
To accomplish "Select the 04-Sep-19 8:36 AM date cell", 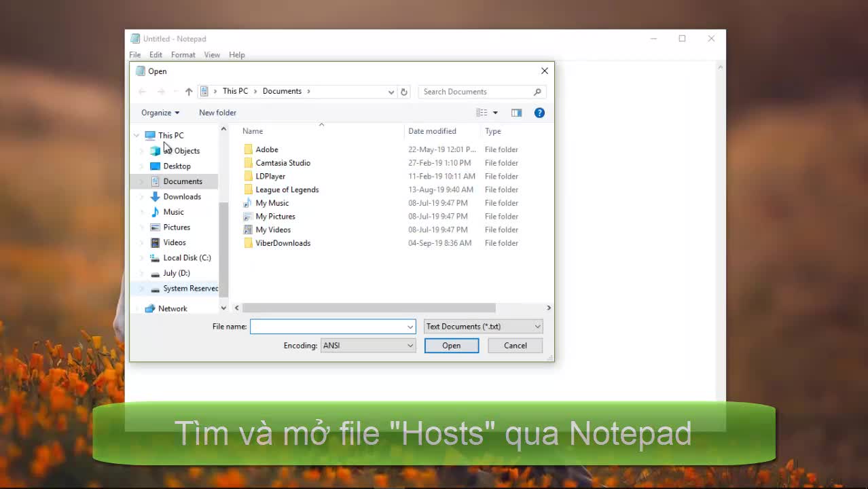I will point(439,243).
